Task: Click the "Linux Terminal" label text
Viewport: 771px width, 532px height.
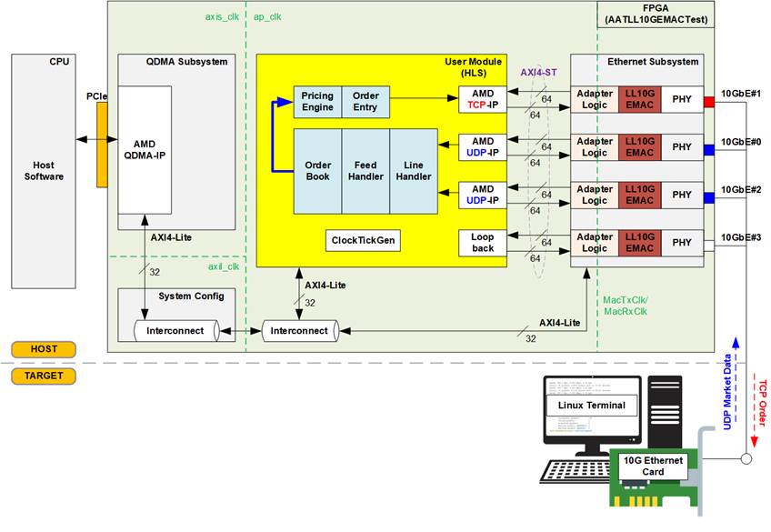Action: click(592, 406)
